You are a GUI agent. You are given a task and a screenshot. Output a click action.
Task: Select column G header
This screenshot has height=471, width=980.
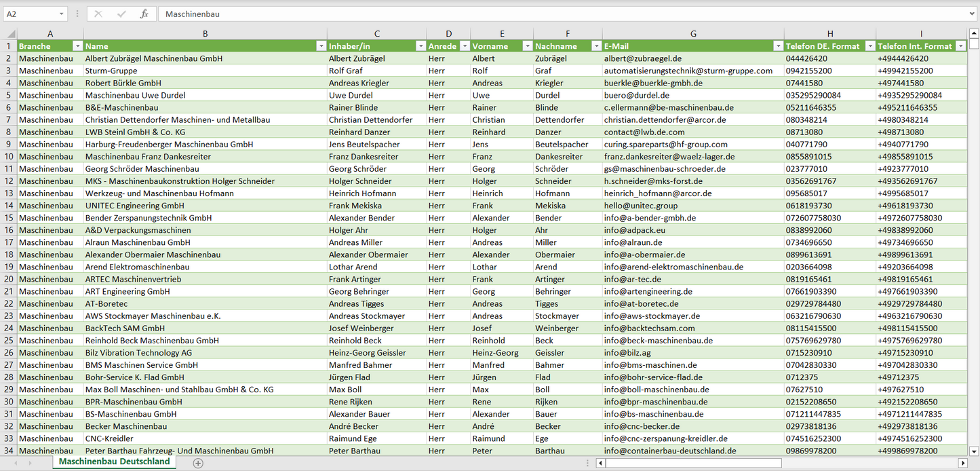coord(692,34)
